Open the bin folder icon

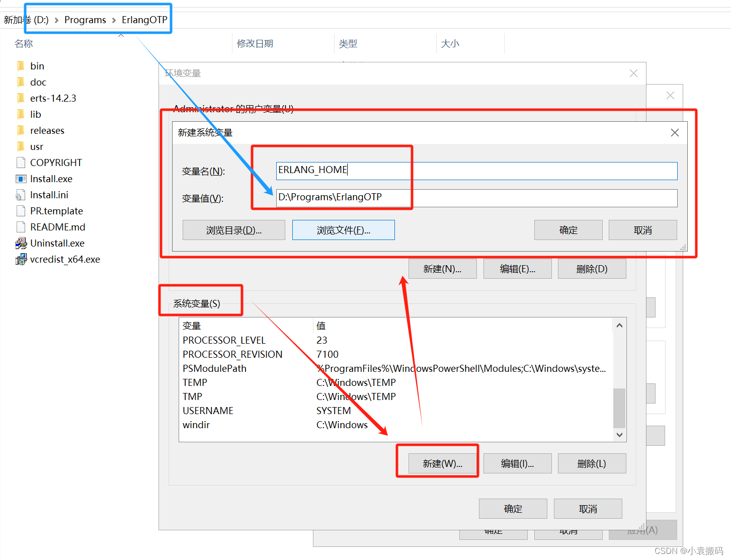pyautogui.click(x=21, y=66)
